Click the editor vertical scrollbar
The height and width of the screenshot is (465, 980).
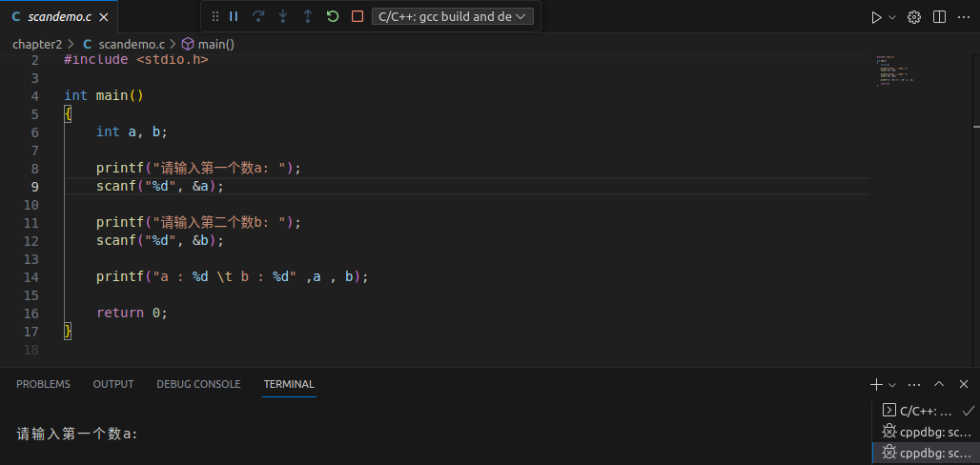click(976, 210)
